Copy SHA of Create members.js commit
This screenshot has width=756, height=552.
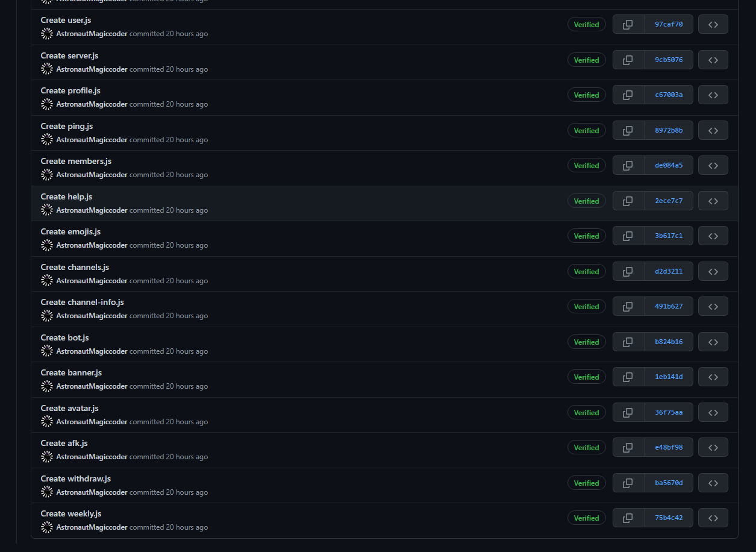coord(628,166)
